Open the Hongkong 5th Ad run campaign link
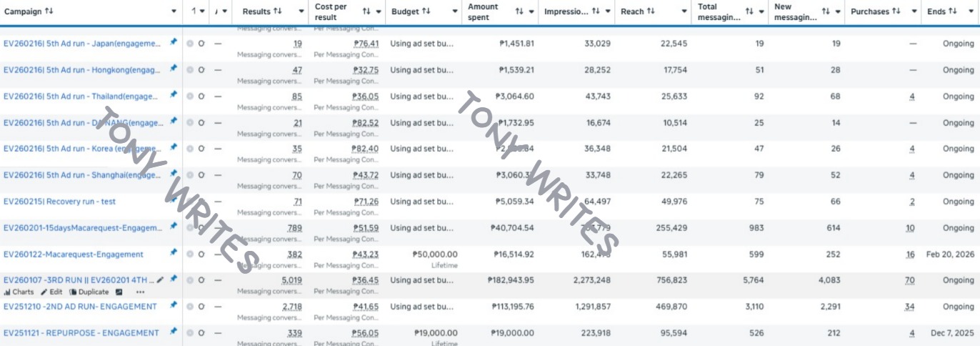Image resolution: width=980 pixels, height=346 pixels. pos(83,70)
